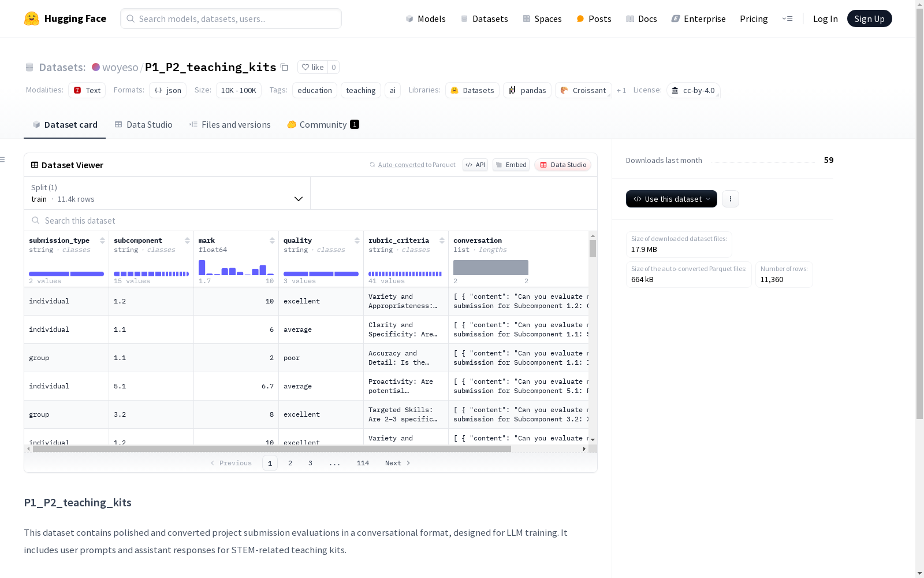This screenshot has width=924, height=578.
Task: Sort by quality column arrows
Action: [357, 240]
